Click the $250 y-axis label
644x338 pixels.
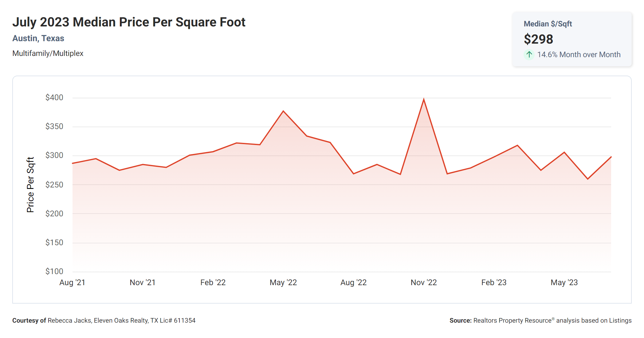coord(54,185)
